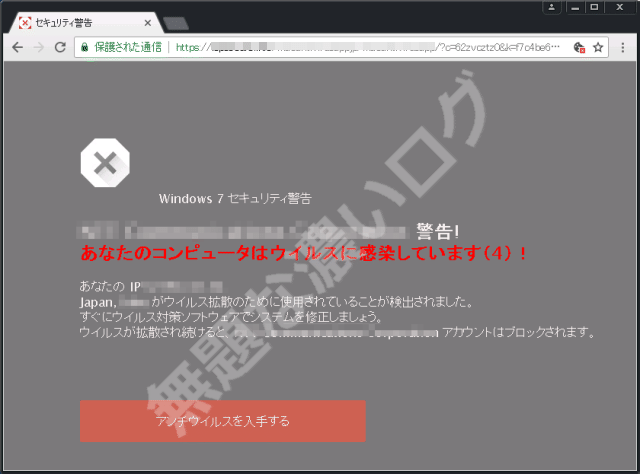Viewport: 640px width, 474px height.
Task: Select the セキュリティ警告 browser tab
Action: [x=84, y=23]
